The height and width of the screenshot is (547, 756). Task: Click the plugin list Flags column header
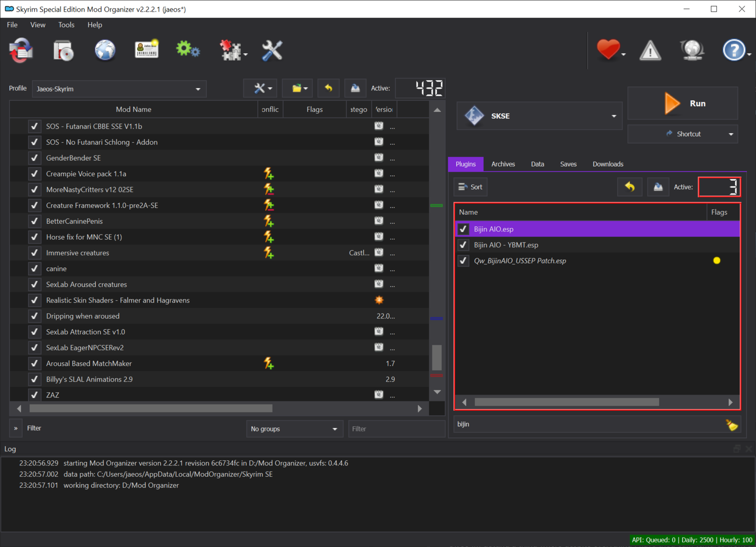pos(724,212)
